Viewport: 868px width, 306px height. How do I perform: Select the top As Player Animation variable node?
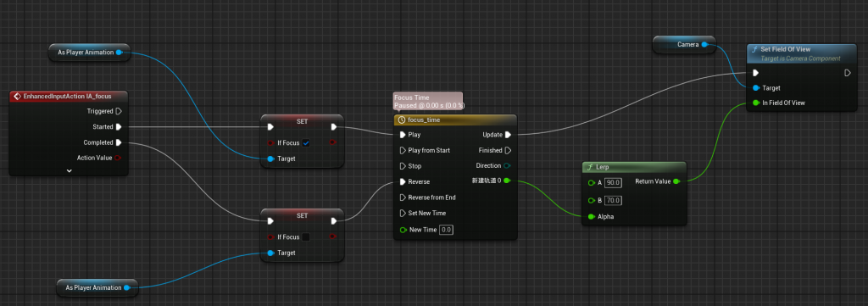[89, 53]
